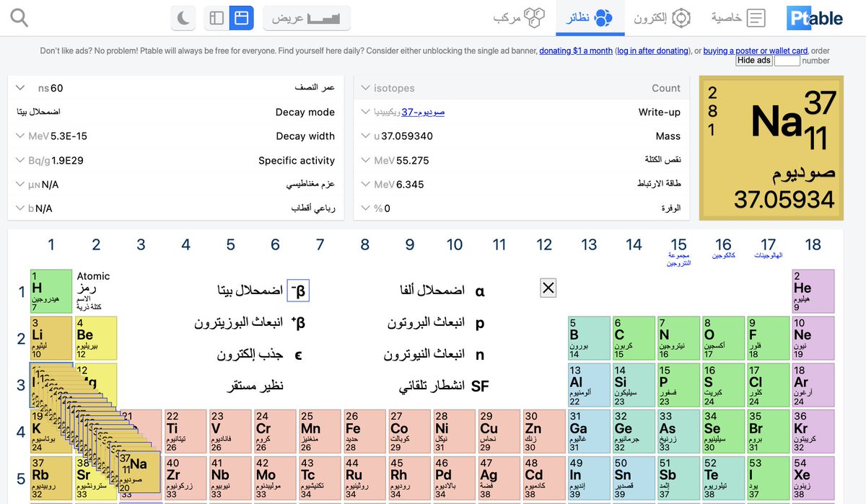Expand the Mass row chevron

tap(367, 136)
